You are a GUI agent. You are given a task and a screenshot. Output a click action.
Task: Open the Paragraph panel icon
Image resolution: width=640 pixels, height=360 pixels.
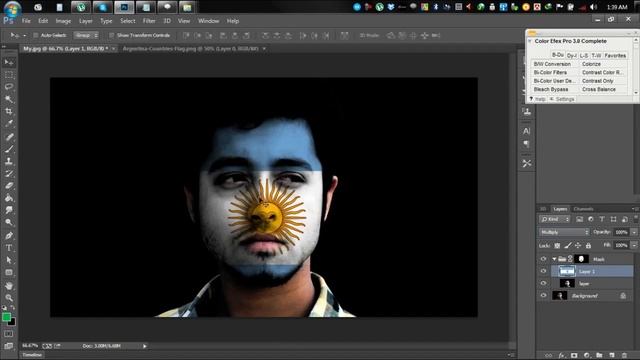click(527, 144)
